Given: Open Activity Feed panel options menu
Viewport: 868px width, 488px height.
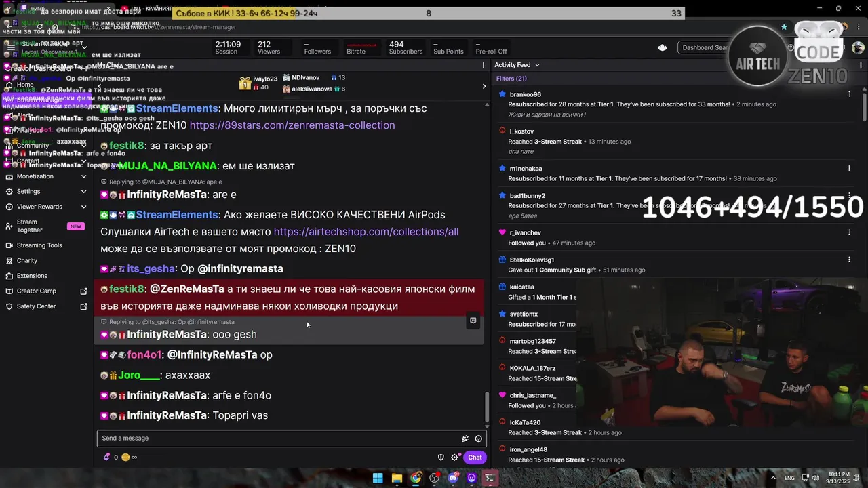Looking at the screenshot, I should pos(859,65).
